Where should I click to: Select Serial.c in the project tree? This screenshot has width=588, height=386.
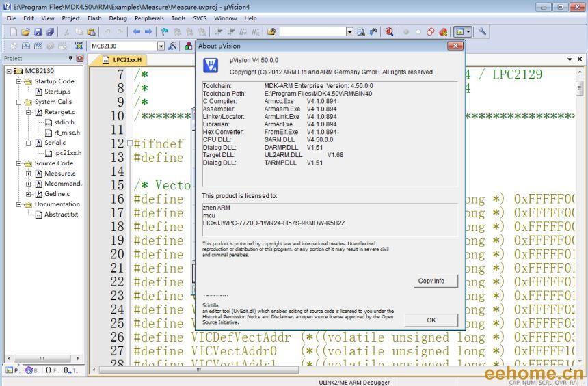pos(55,143)
